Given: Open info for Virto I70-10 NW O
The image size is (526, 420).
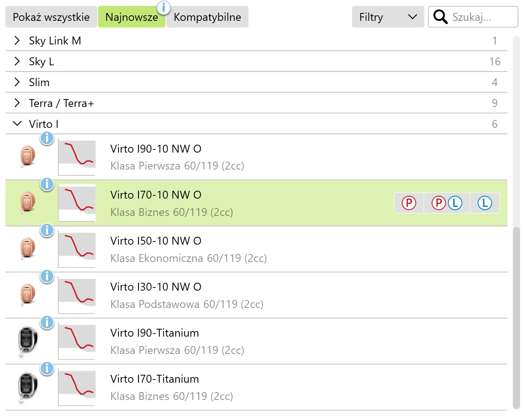Looking at the screenshot, I should point(47,184).
